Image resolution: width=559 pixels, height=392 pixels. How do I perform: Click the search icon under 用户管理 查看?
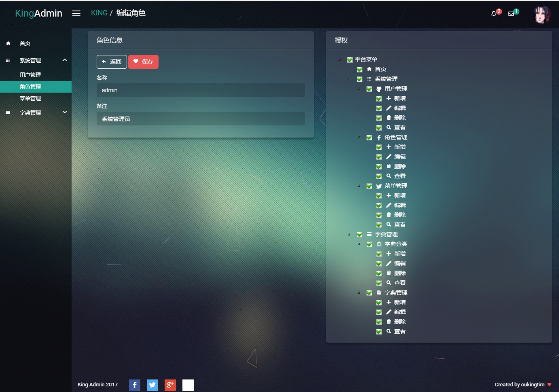pos(389,127)
